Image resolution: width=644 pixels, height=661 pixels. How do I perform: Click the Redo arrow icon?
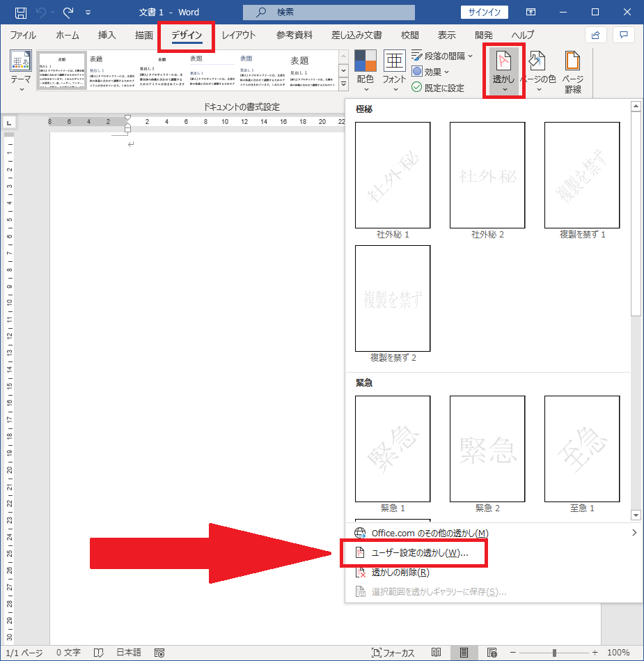[68, 13]
